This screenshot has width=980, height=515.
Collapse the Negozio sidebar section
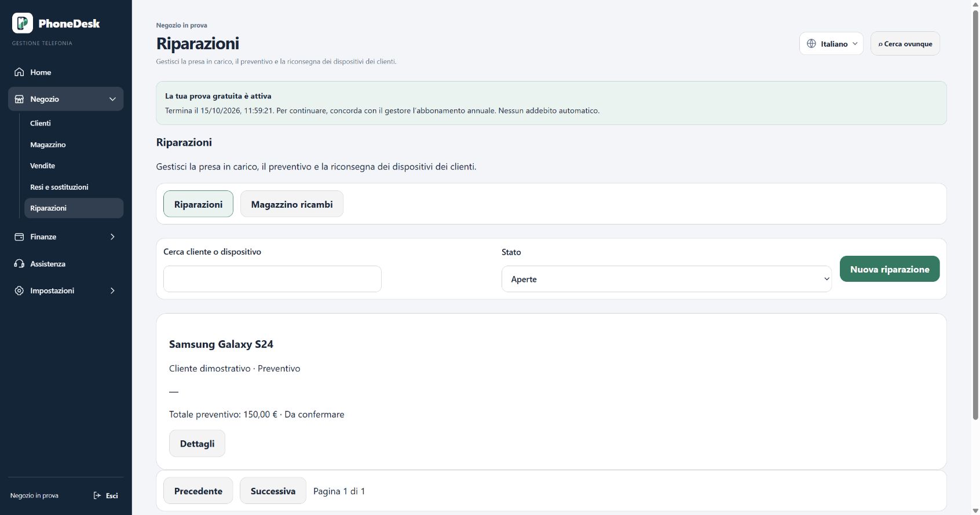click(112, 99)
